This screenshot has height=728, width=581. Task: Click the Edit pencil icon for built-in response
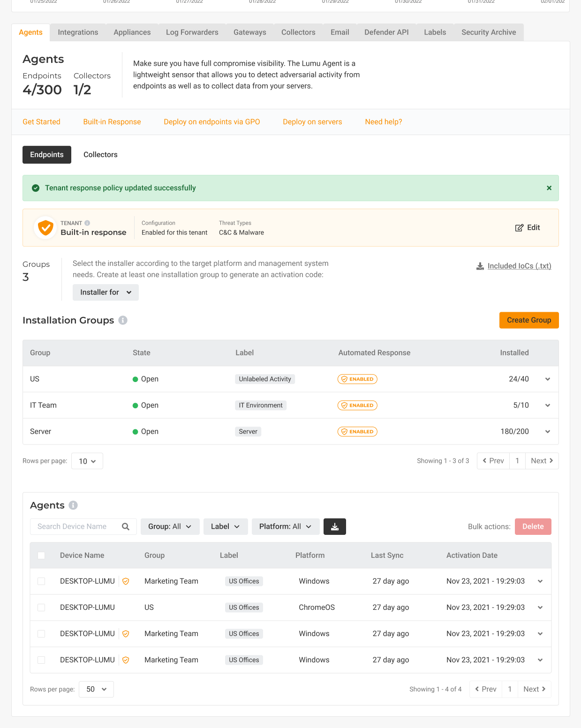519,228
